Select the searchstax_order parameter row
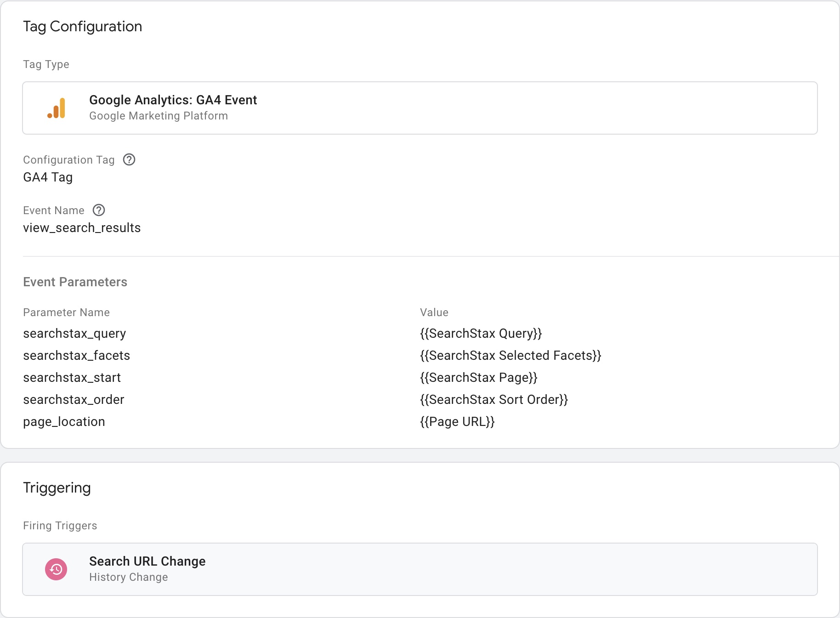840x618 pixels. point(74,399)
